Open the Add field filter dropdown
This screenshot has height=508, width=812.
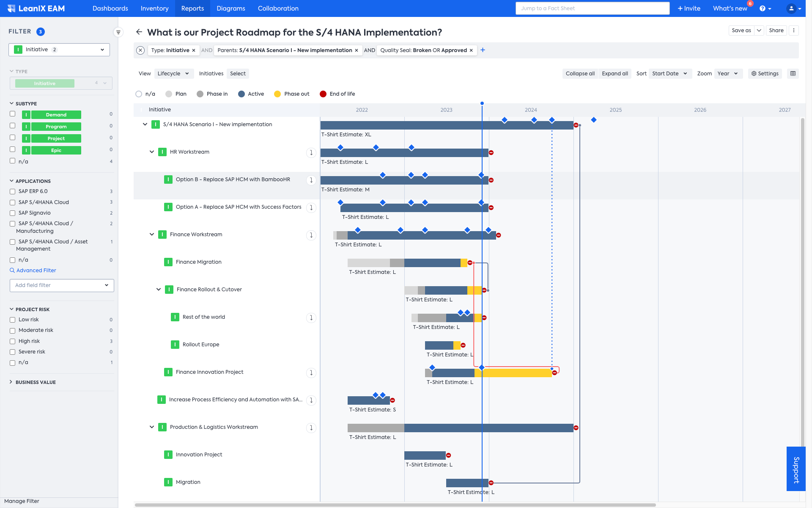tap(62, 285)
